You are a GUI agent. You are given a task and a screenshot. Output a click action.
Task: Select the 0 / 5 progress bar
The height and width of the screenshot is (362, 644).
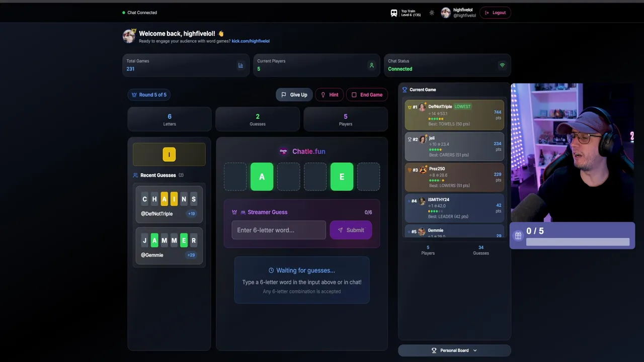click(x=578, y=242)
